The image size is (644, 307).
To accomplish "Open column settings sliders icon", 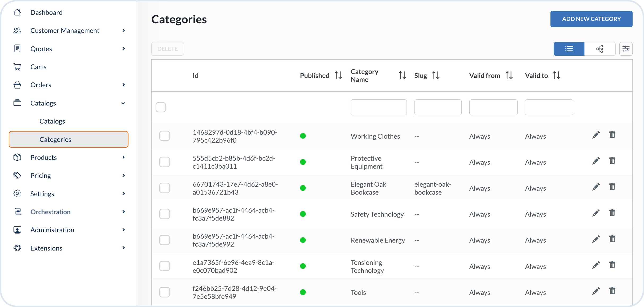I will tap(626, 49).
